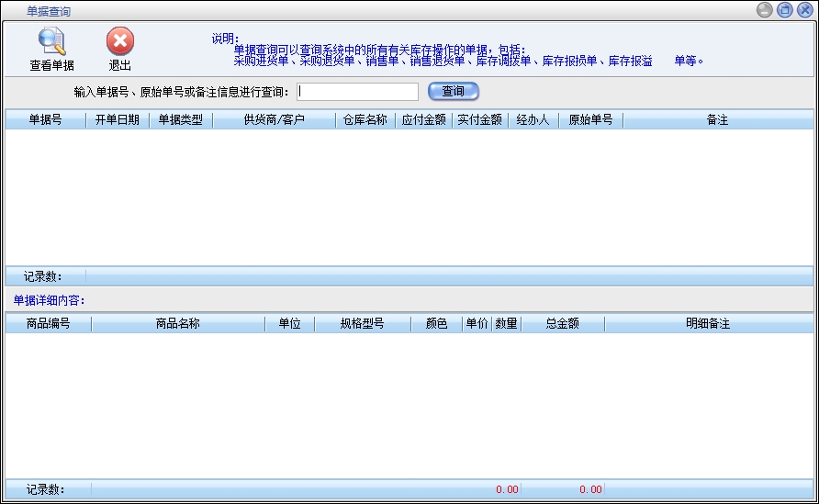Click the 规格型号 column header
Image resolution: width=819 pixels, height=504 pixels.
362,324
